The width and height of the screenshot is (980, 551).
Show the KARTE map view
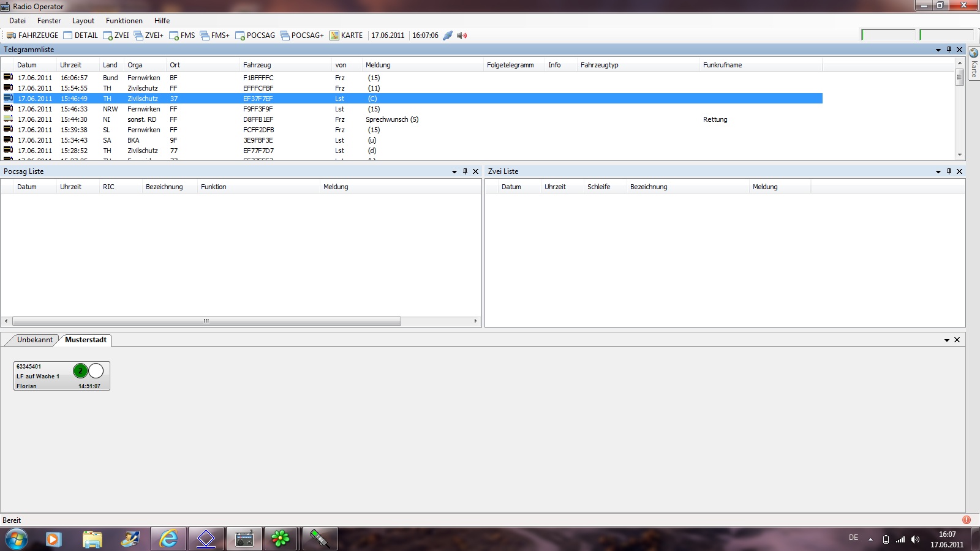click(346, 36)
